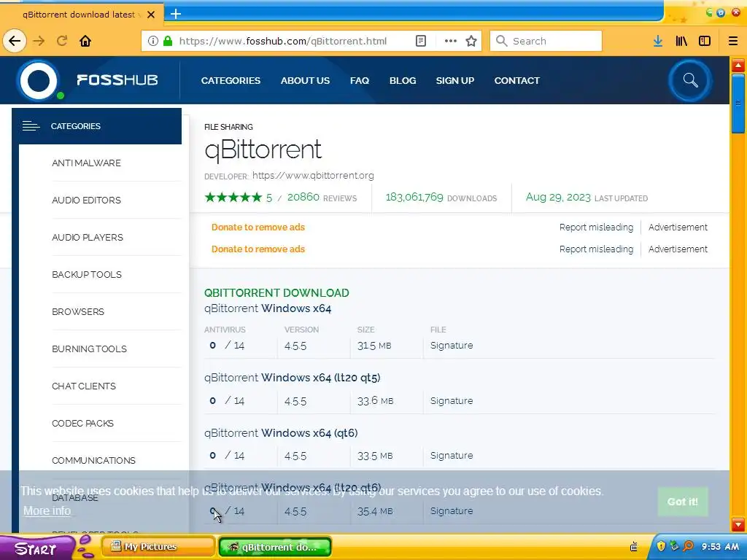Viewport: 747px width, 560px height.
Task: Click page scrollbar up arrow
Action: click(x=738, y=65)
